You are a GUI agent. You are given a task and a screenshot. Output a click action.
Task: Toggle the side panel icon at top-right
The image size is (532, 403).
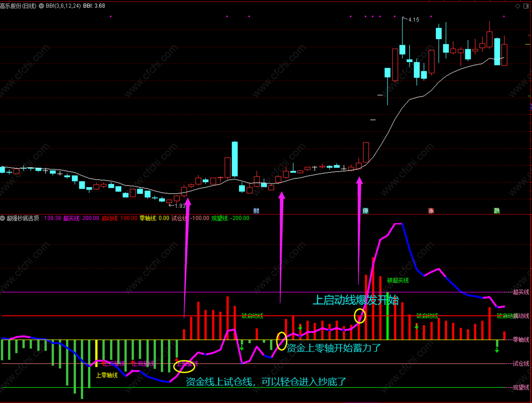point(526,6)
